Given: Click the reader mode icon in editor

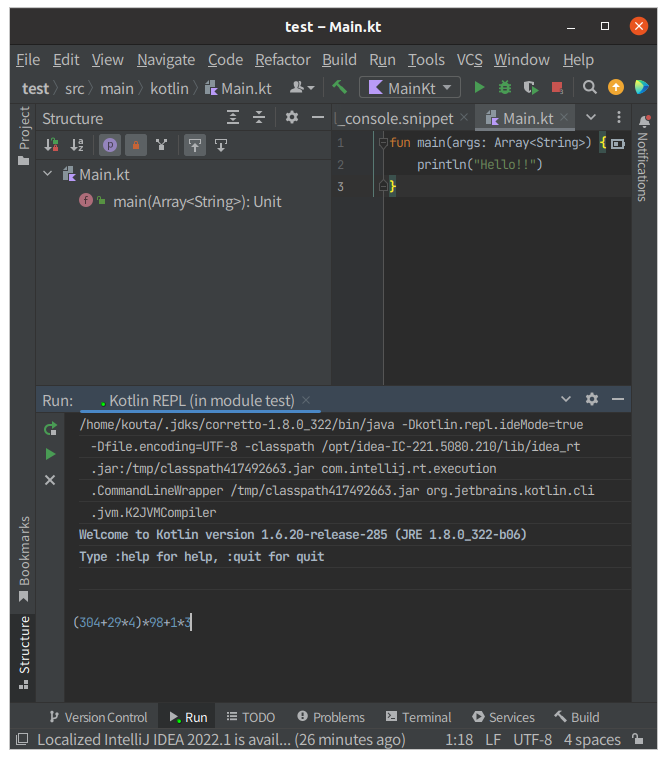Looking at the screenshot, I should click(x=618, y=144).
